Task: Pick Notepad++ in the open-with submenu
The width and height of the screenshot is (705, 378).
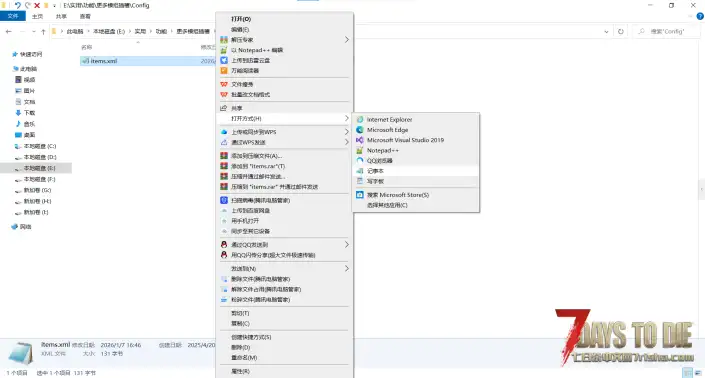Action: click(x=416, y=151)
